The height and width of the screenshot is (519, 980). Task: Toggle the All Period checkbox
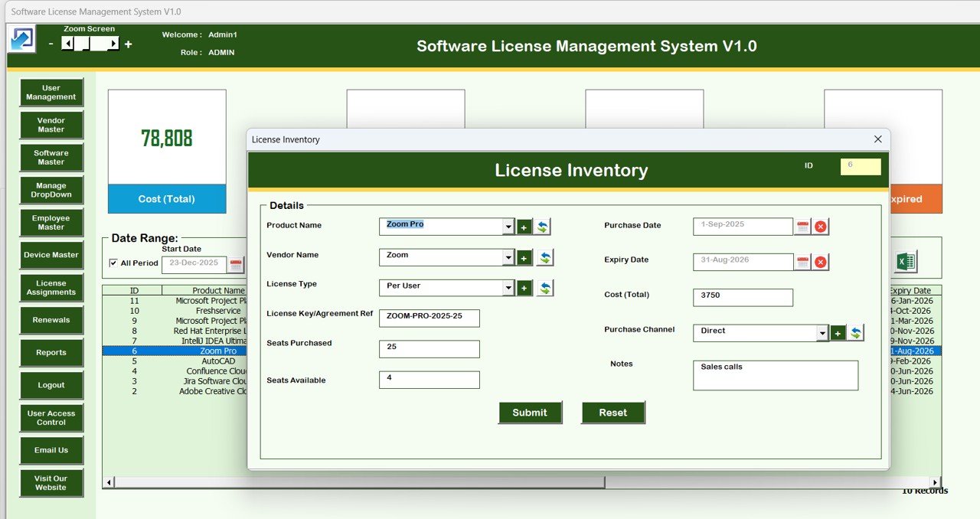click(113, 263)
